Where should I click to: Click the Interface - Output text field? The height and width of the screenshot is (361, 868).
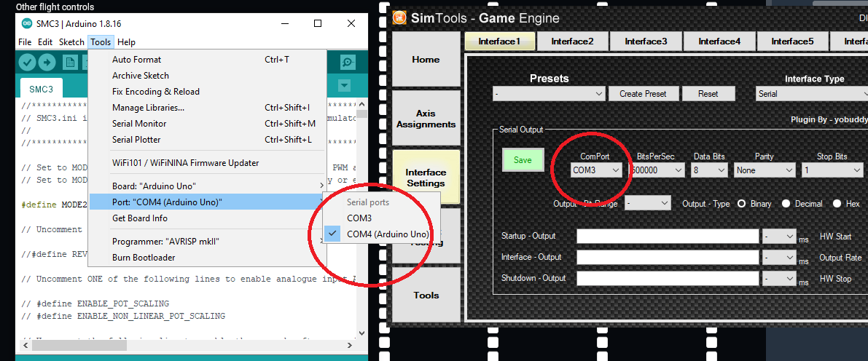coord(668,257)
